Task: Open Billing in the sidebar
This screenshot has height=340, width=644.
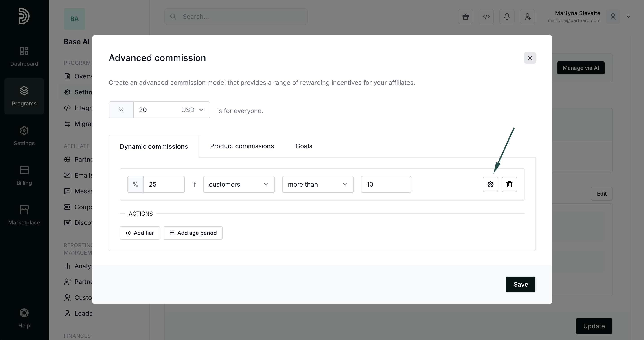Action: pos(24,176)
